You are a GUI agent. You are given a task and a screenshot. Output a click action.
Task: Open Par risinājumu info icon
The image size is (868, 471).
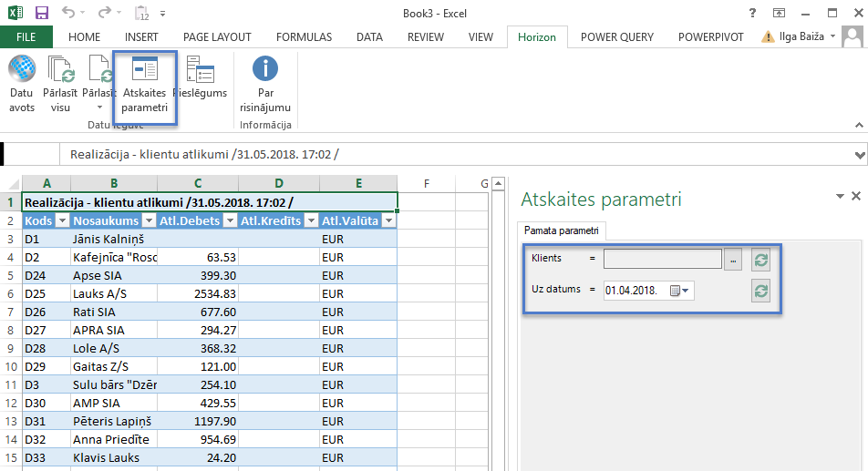pyautogui.click(x=265, y=70)
